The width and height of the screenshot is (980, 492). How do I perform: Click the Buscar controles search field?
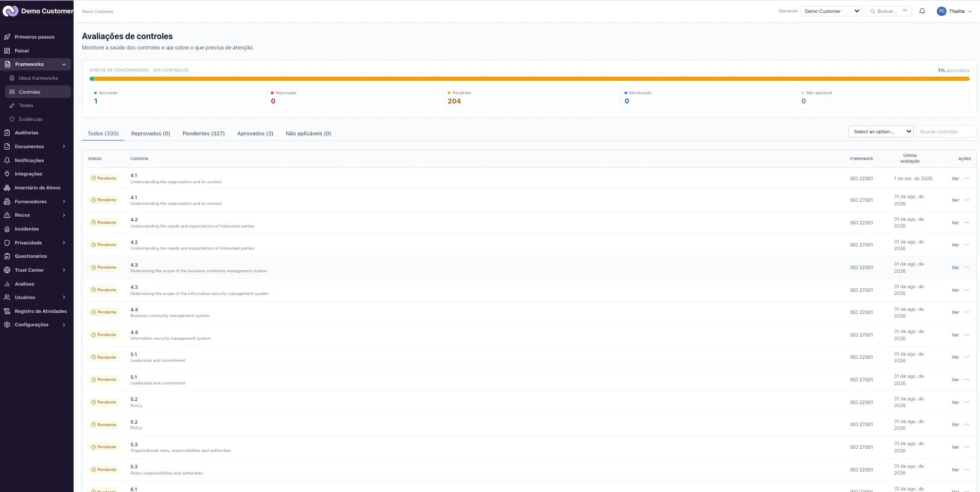(x=946, y=132)
